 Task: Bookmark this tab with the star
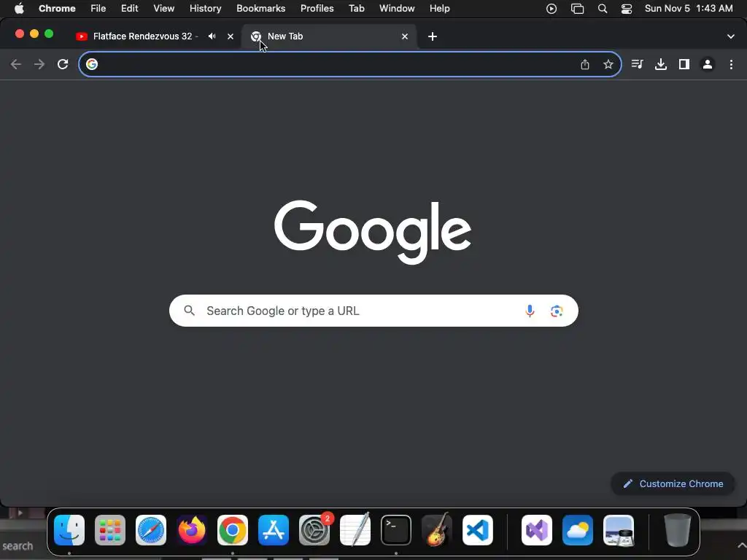608,64
